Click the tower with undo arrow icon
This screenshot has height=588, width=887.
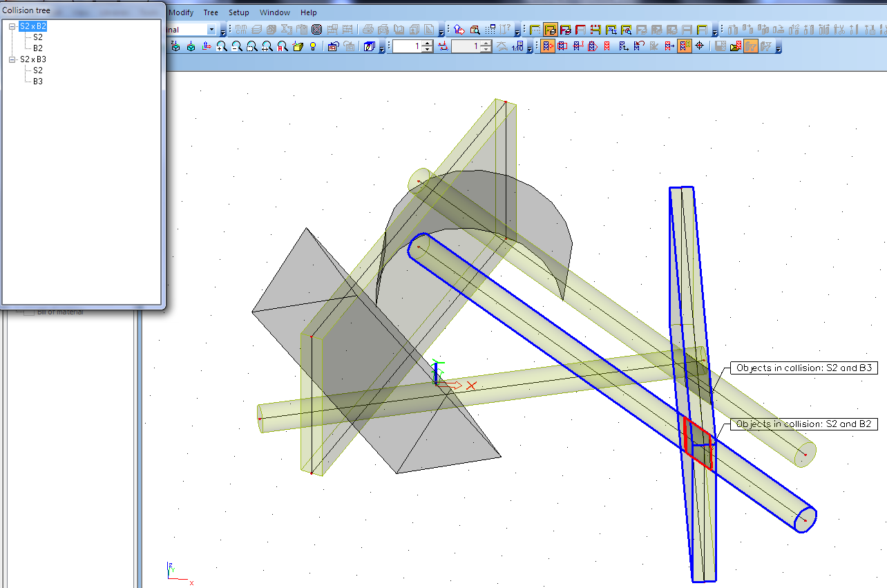639,46
